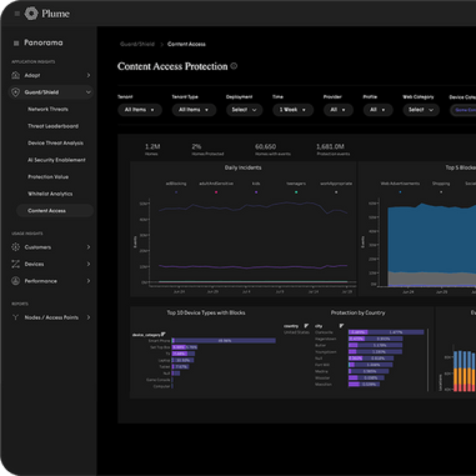Open the Time 1 Week dropdown
This screenshot has height=476, width=476.
[293, 110]
